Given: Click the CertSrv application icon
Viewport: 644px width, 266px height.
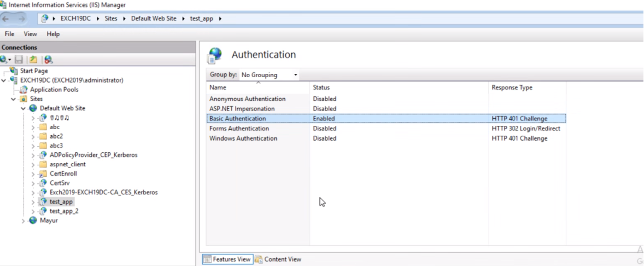Looking at the screenshot, I should click(x=43, y=183).
